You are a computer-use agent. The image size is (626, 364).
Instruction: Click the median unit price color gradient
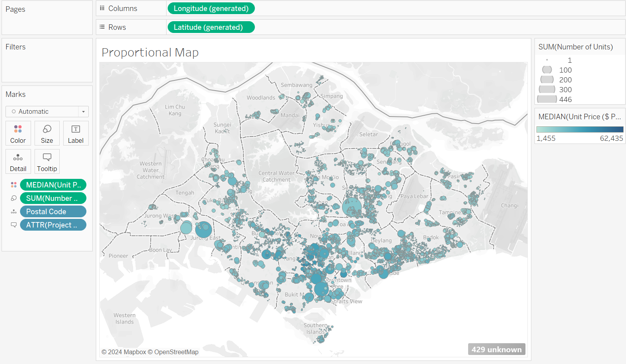(580, 129)
